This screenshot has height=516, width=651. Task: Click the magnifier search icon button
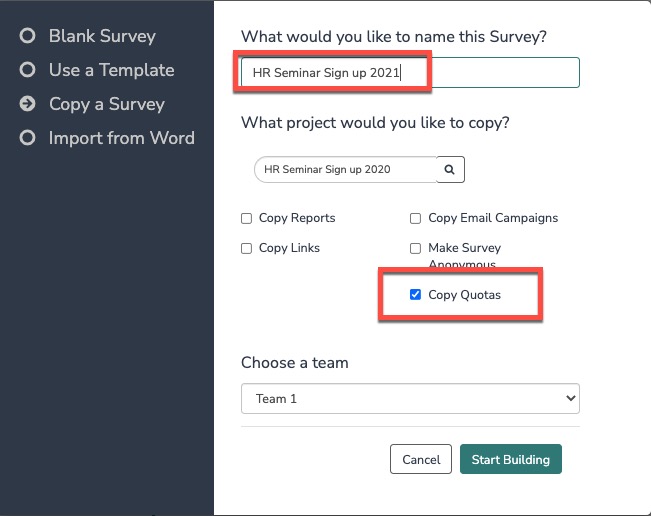pyautogui.click(x=450, y=170)
